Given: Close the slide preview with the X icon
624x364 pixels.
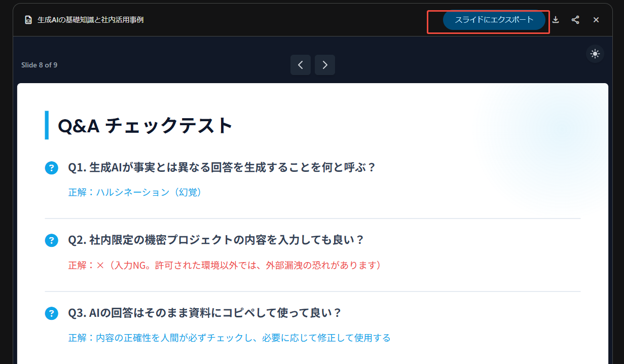Looking at the screenshot, I should pos(596,20).
